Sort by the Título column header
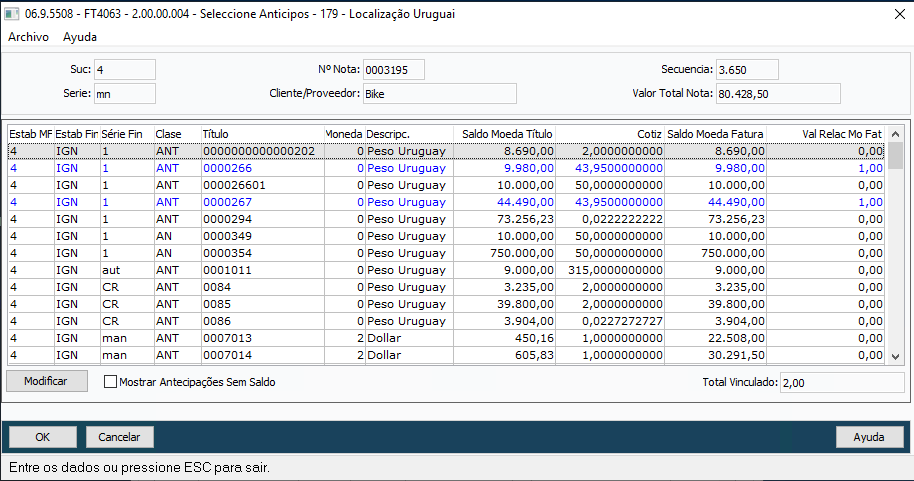The width and height of the screenshot is (914, 481). (260, 133)
